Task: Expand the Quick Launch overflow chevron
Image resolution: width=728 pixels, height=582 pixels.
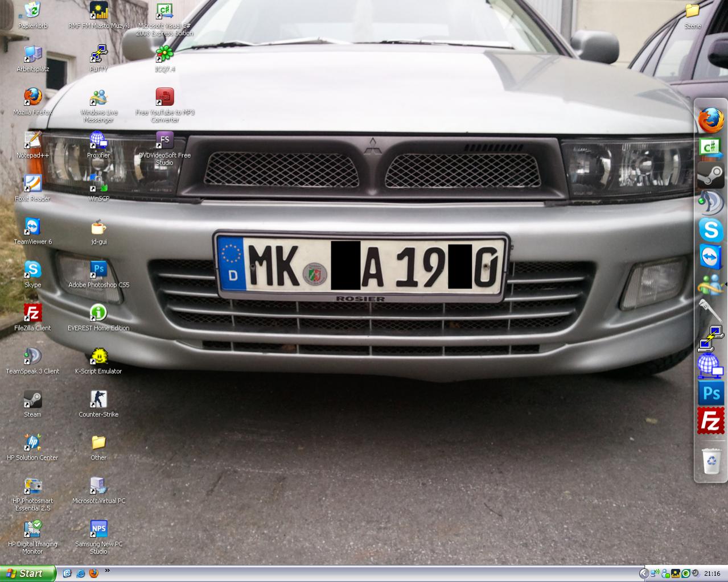Action: (x=107, y=571)
